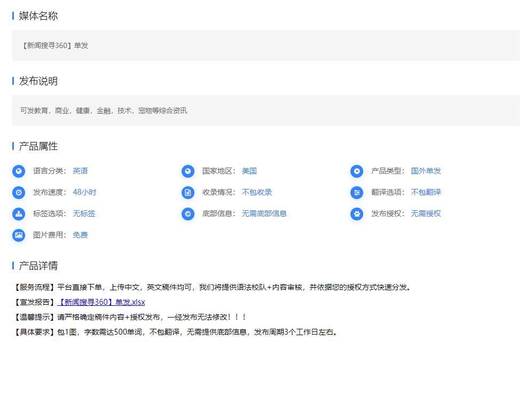The width and height of the screenshot is (532, 396).
Task: Select the 国外单发 product type value
Action: (426, 171)
